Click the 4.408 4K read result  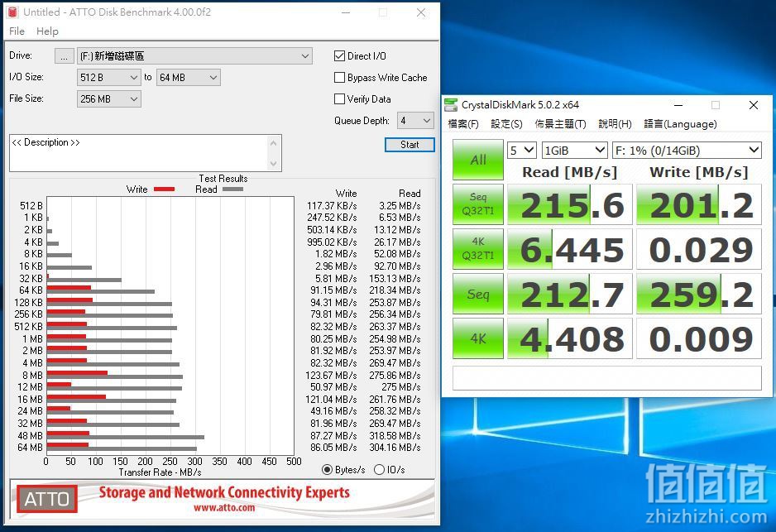tap(570, 338)
